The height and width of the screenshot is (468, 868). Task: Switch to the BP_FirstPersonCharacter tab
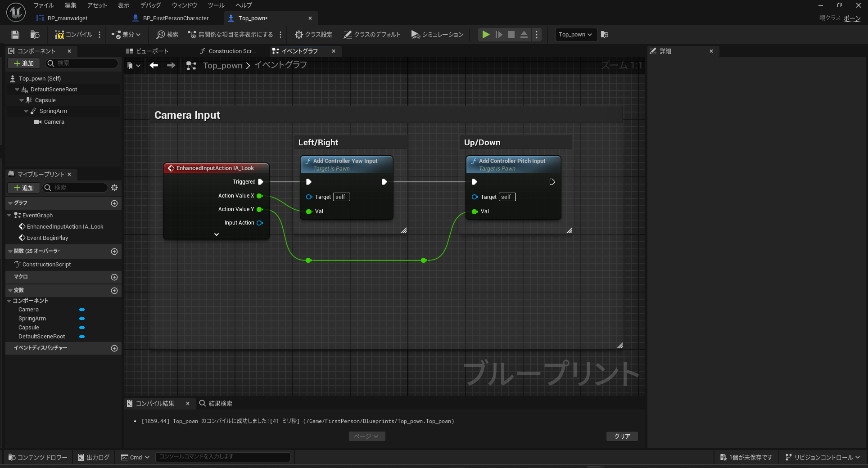point(176,18)
